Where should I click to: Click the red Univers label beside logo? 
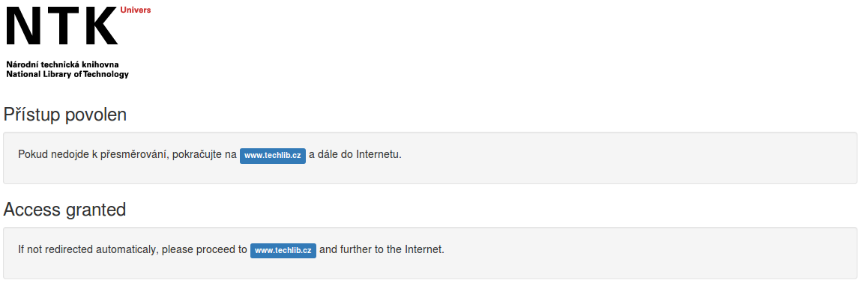[136, 10]
